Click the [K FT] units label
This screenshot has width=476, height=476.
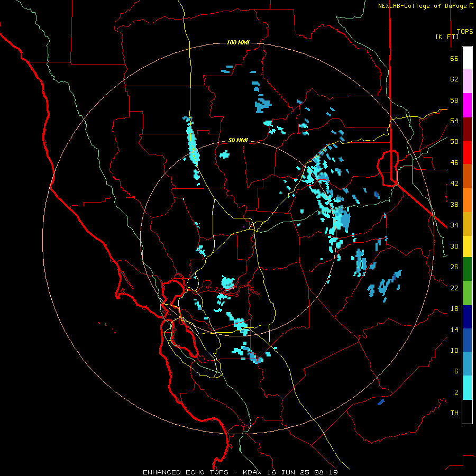pyautogui.click(x=447, y=36)
